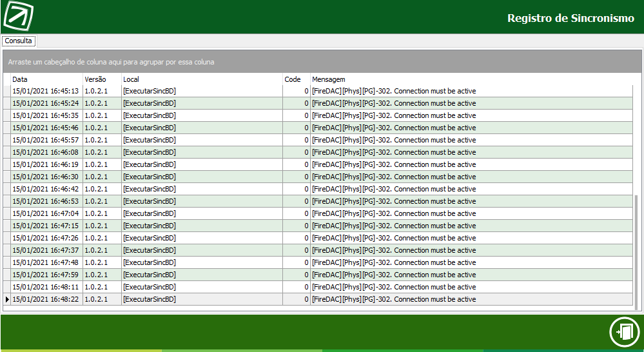Sort by the Versão column header

[x=102, y=79]
